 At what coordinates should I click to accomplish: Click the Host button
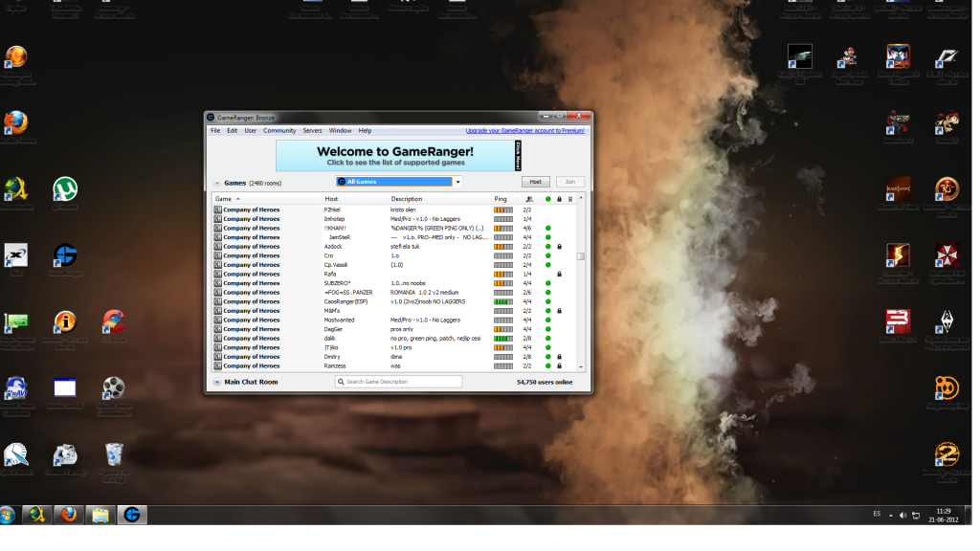tap(536, 182)
